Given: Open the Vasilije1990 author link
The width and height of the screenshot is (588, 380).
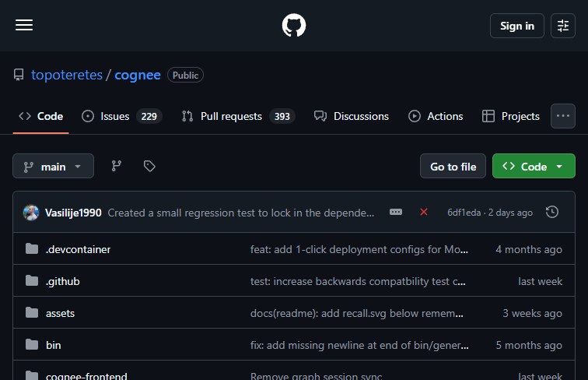Looking at the screenshot, I should click(x=73, y=213).
